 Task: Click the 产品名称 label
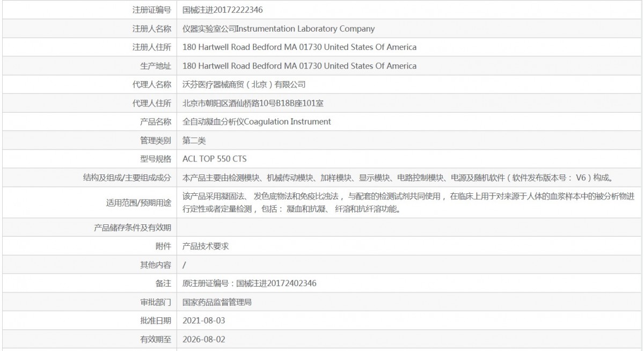pyautogui.click(x=156, y=122)
